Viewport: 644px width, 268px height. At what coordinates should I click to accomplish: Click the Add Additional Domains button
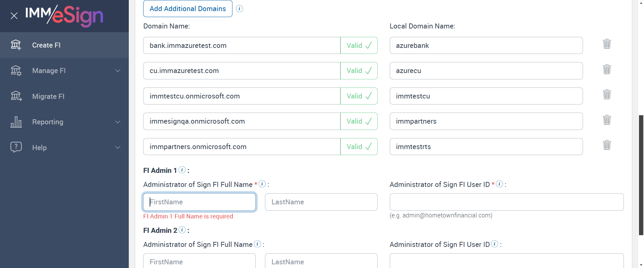pos(187,9)
